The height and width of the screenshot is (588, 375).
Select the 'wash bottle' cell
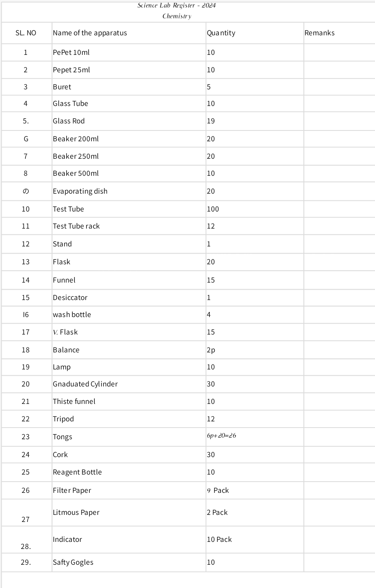(x=72, y=315)
